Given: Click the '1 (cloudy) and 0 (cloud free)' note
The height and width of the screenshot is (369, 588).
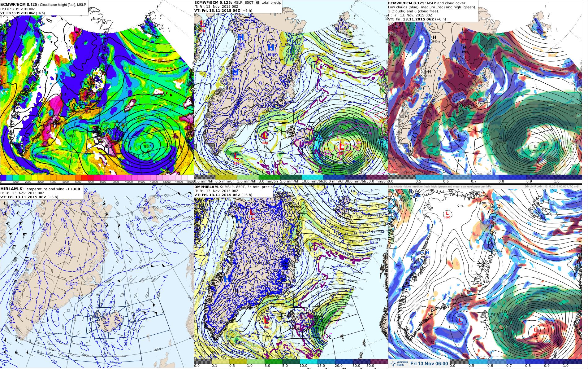Looking at the screenshot, I should click(413, 11).
